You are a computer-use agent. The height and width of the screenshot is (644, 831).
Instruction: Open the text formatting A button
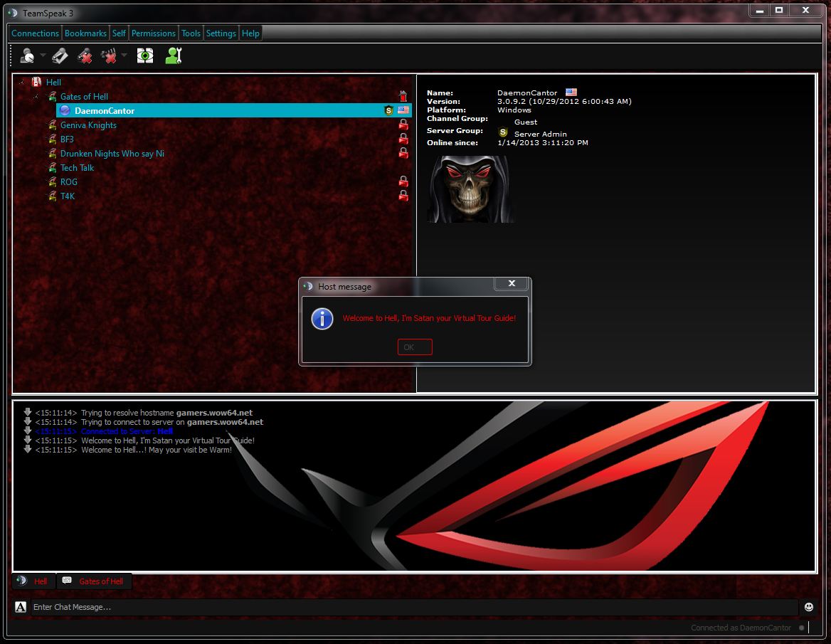pos(20,607)
